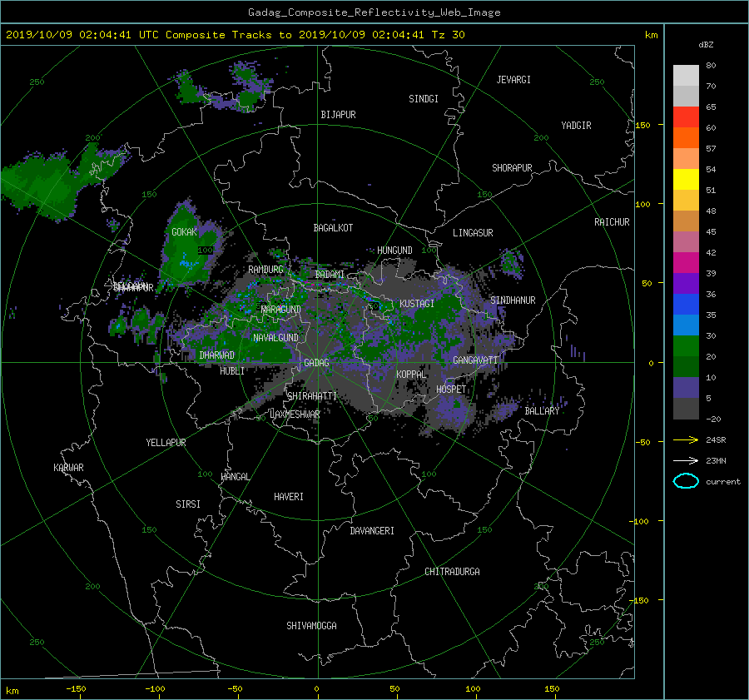749x700 pixels.
Task: Click the GOKAK city label
Action: pyautogui.click(x=185, y=232)
